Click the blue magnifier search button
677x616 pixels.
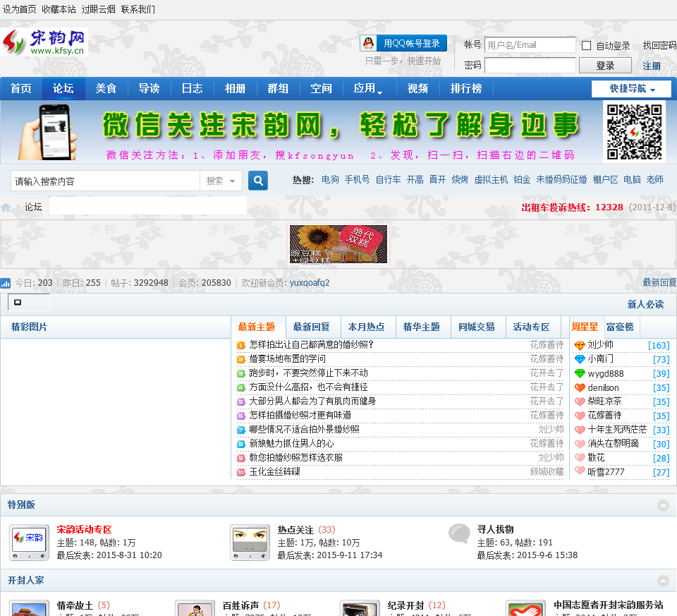click(258, 181)
